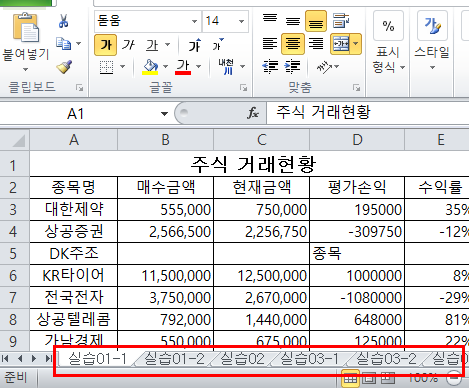469x388 pixels.
Task: Click the Name Box showing A1
Action: pyautogui.click(x=75, y=114)
